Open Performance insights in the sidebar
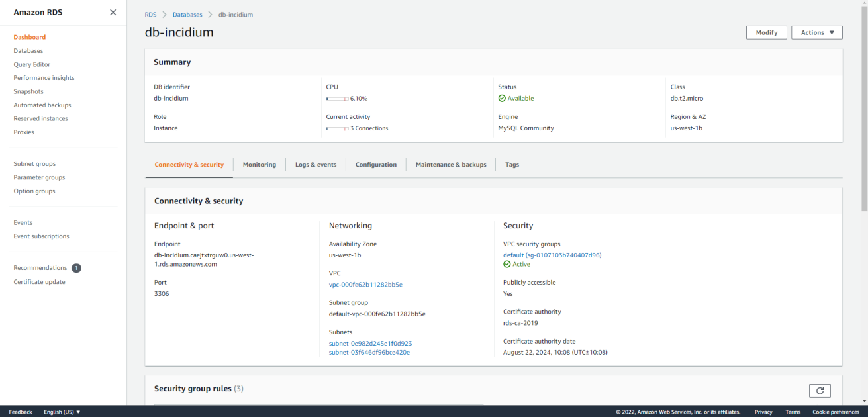 pos(44,78)
